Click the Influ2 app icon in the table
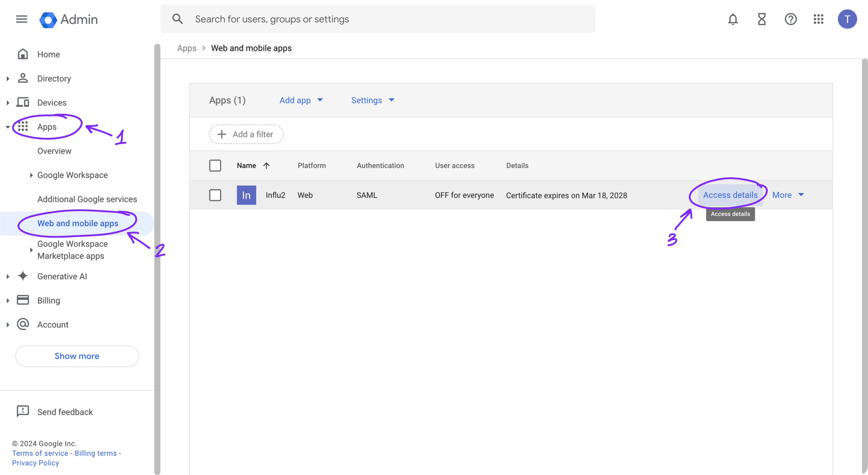Screen dimensions: 868x475 (246, 195)
